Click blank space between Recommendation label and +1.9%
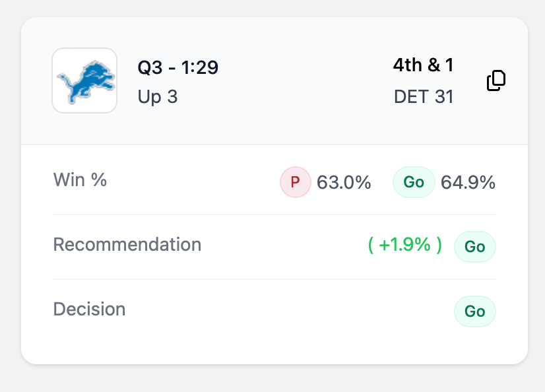The height and width of the screenshot is (392, 545). tap(284, 245)
